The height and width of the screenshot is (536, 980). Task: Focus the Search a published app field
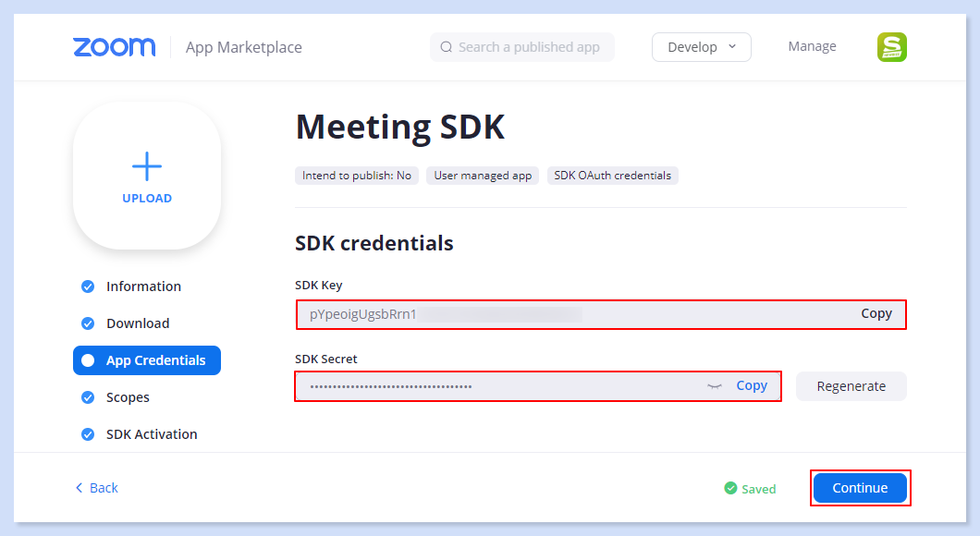[x=521, y=47]
